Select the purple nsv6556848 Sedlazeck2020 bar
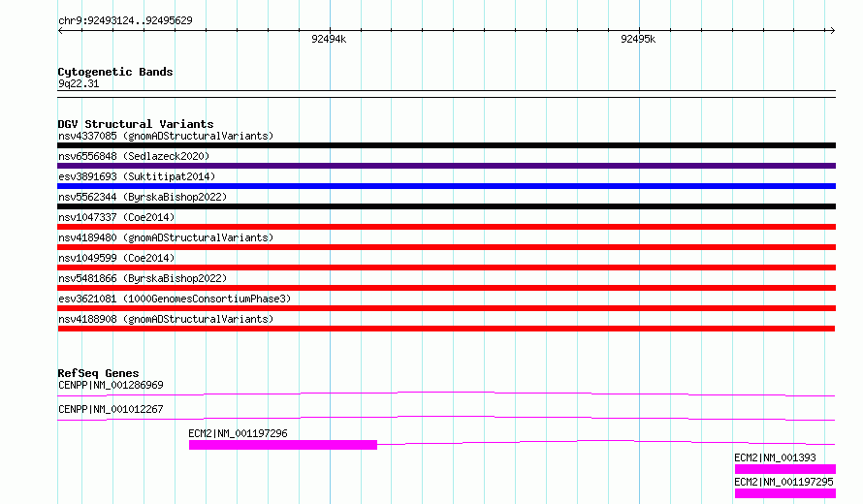 [x=446, y=166]
